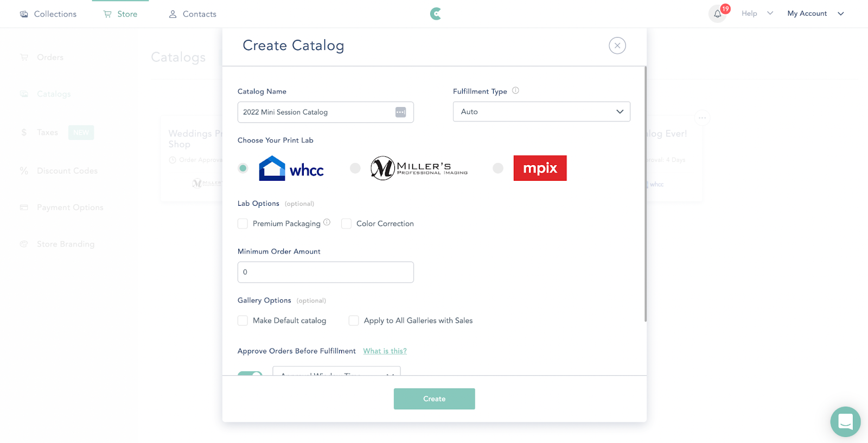868x443 pixels.
Task: Check Make Default catalog
Action: [x=242, y=321]
